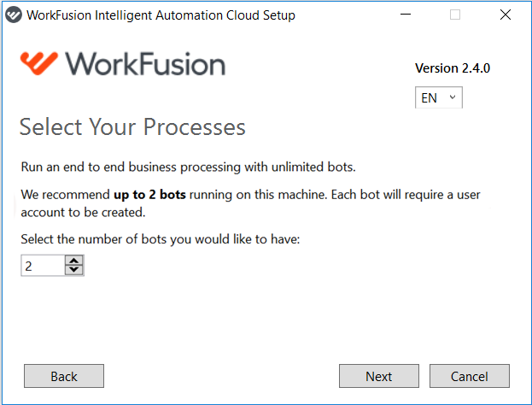
Task: Open the EN language dropdown
Action: (438, 97)
